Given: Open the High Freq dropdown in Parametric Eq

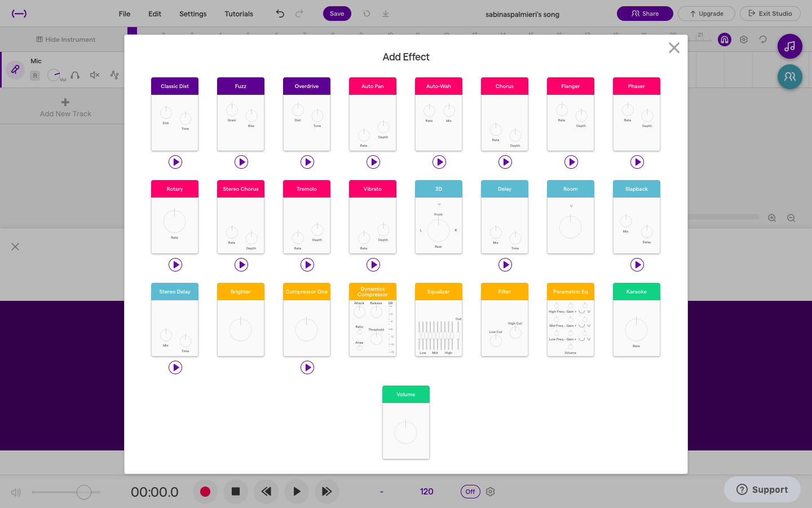Looking at the screenshot, I should coord(589,312).
